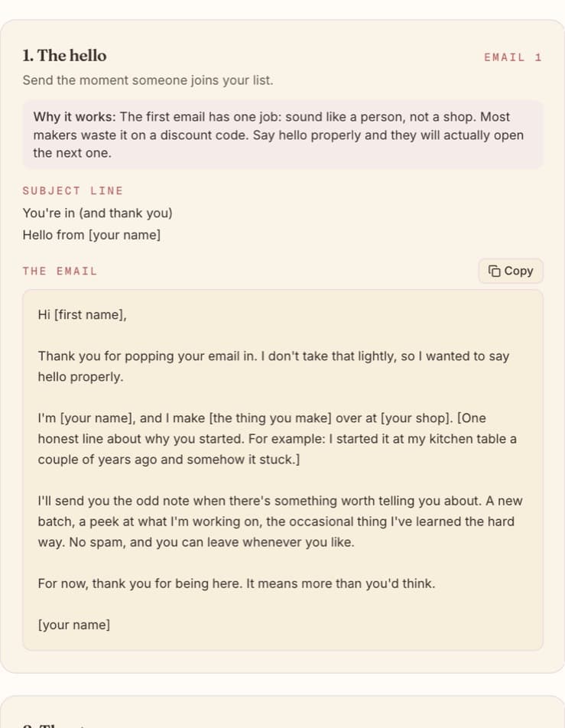Click the 'Thank you for popping your email' paragraph
The width and height of the screenshot is (565, 728).
click(x=274, y=366)
